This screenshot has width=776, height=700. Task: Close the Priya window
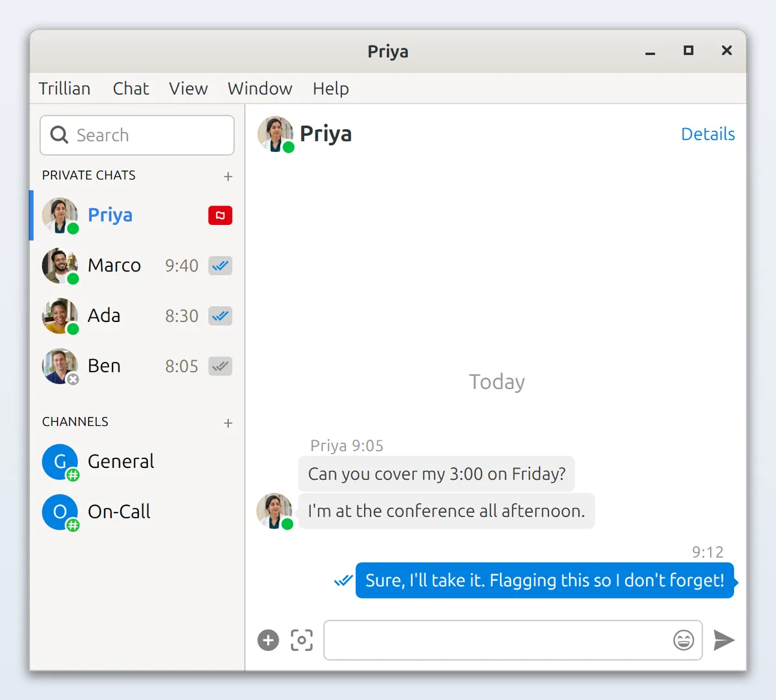tap(727, 50)
